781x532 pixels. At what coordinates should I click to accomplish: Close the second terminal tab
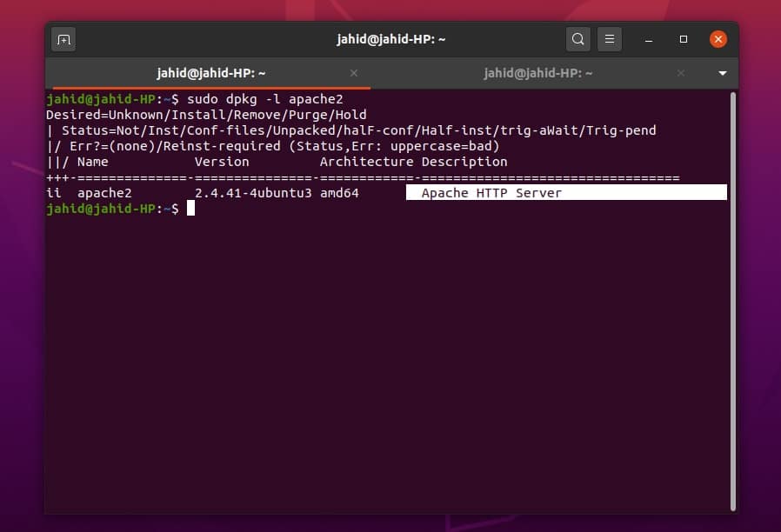680,73
